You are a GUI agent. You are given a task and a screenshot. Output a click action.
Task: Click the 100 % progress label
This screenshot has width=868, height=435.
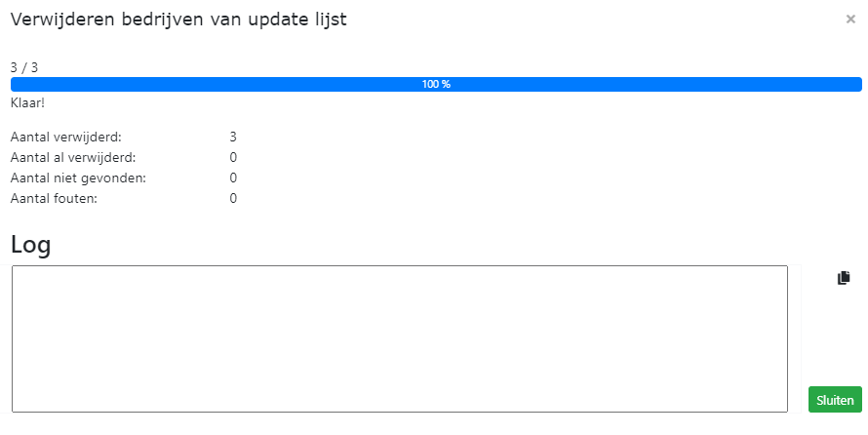tap(436, 84)
